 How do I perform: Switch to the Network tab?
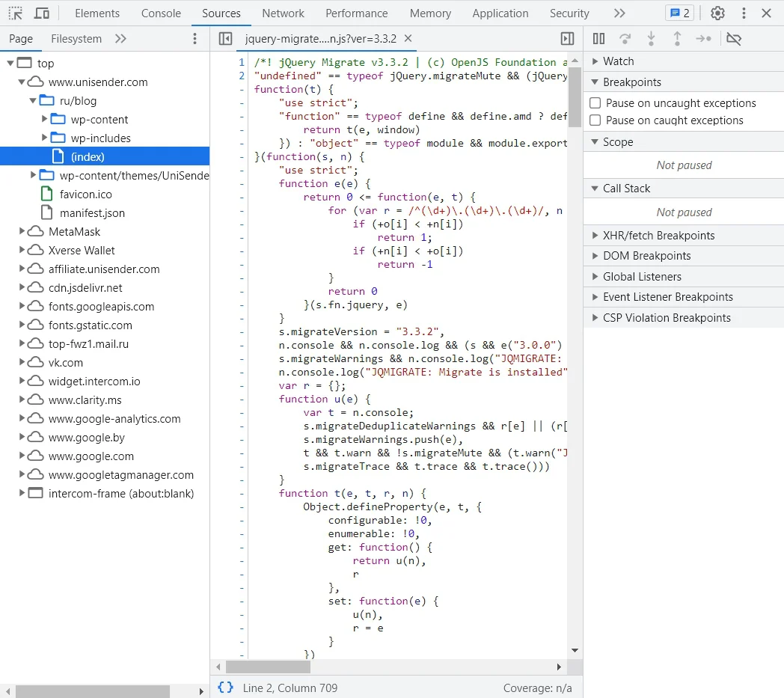click(x=283, y=13)
